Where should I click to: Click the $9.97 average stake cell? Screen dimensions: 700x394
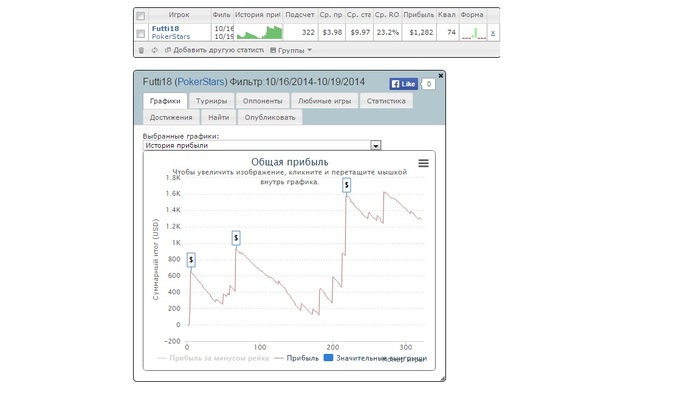(x=359, y=33)
